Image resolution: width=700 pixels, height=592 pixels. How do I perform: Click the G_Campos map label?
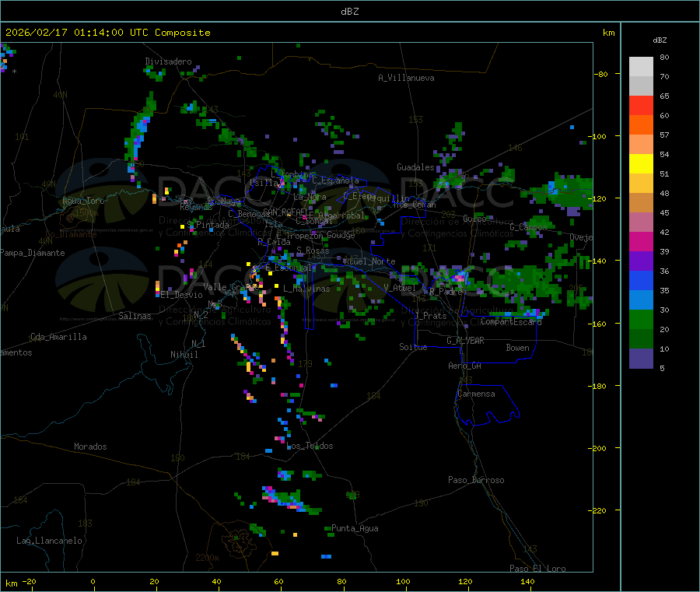coord(529,227)
